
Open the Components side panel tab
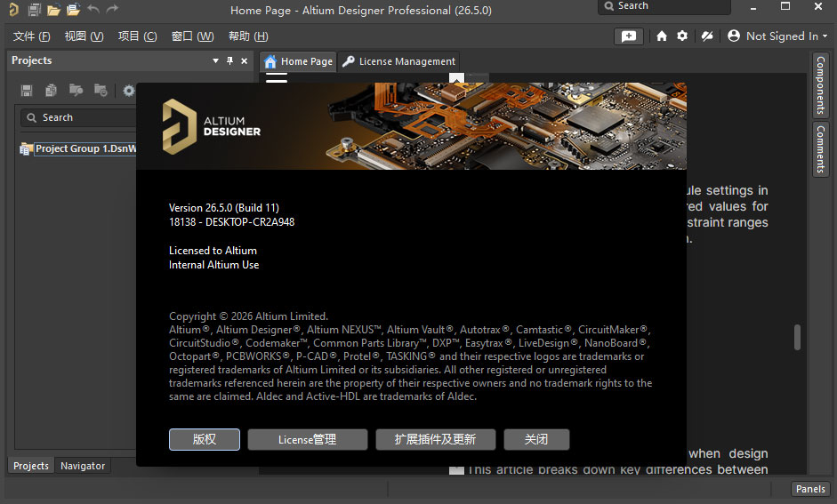click(x=820, y=84)
